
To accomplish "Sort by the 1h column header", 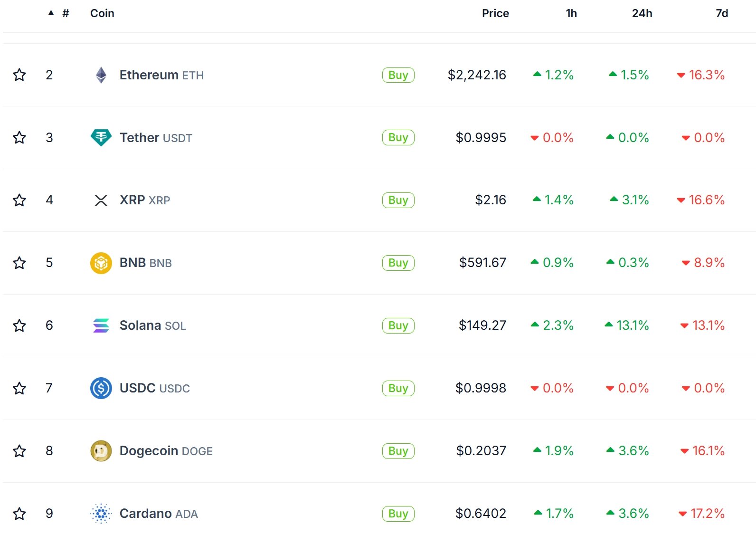I will (571, 13).
